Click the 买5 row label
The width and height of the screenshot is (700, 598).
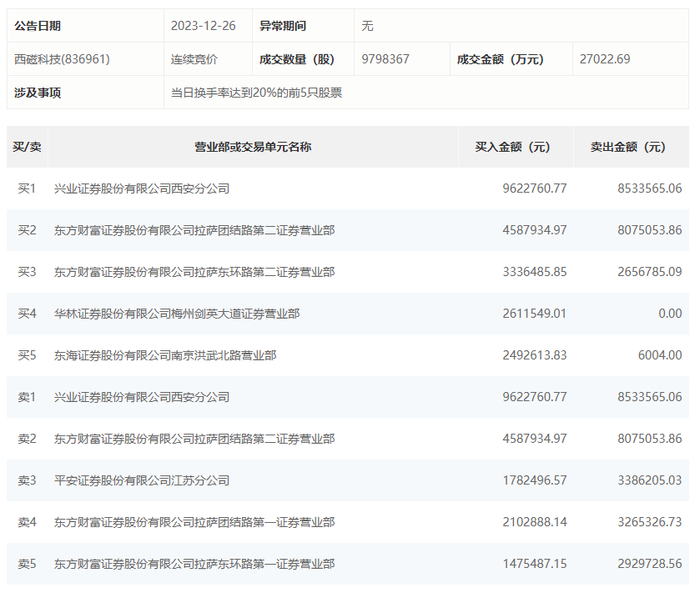pos(27,355)
